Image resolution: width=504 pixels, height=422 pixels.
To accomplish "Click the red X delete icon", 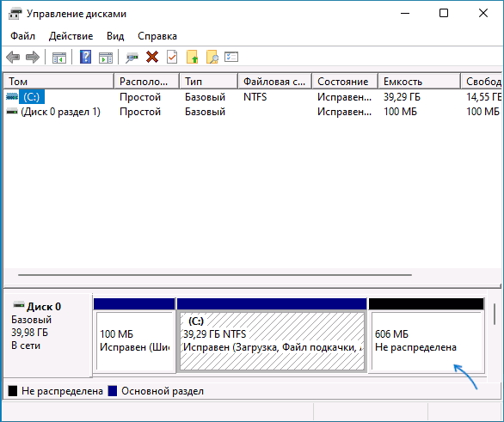I will click(x=152, y=58).
